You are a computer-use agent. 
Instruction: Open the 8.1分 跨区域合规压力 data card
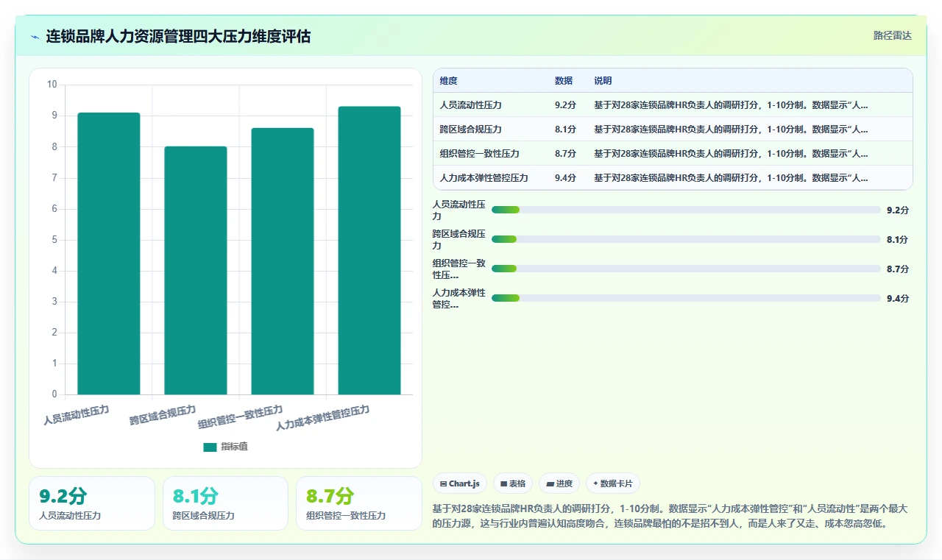[225, 503]
